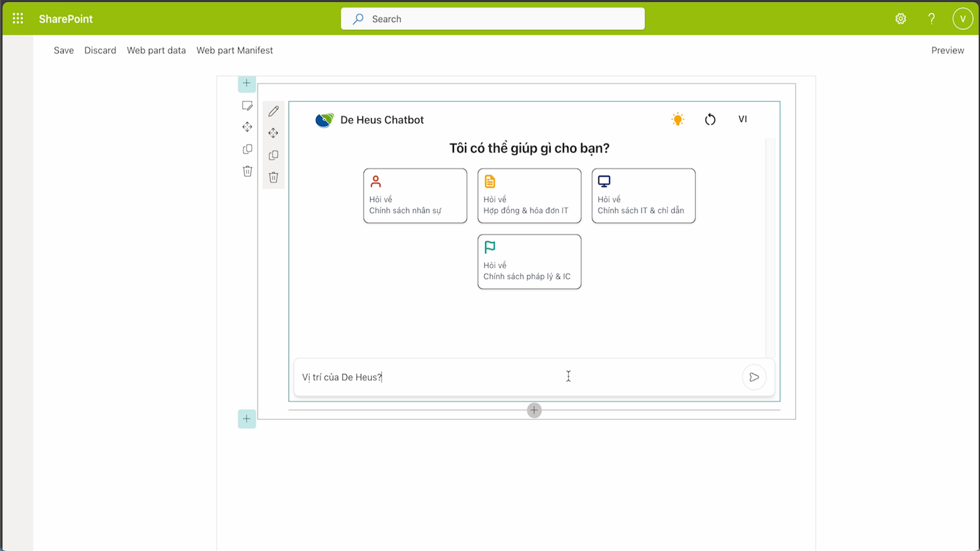The width and height of the screenshot is (980, 551).
Task: Edit the web part with the pencil icon
Action: tap(274, 111)
